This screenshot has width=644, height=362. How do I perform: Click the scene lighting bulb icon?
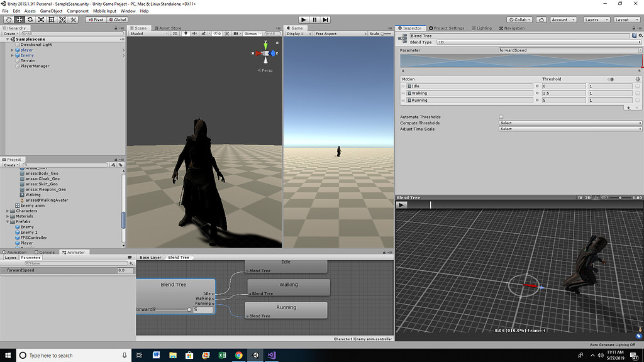186,33
